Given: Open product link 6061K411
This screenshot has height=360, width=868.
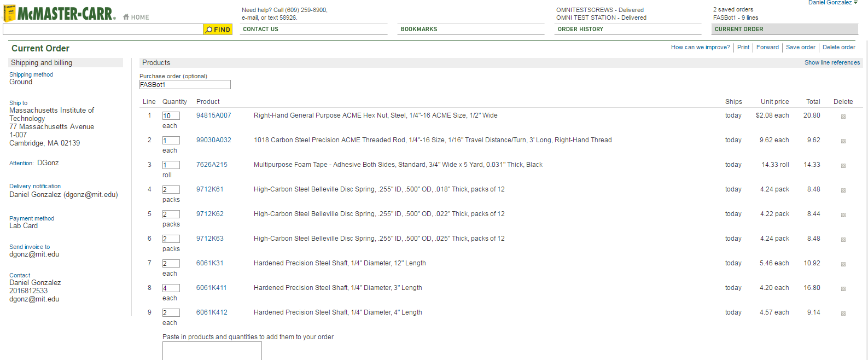Looking at the screenshot, I should click(x=212, y=288).
